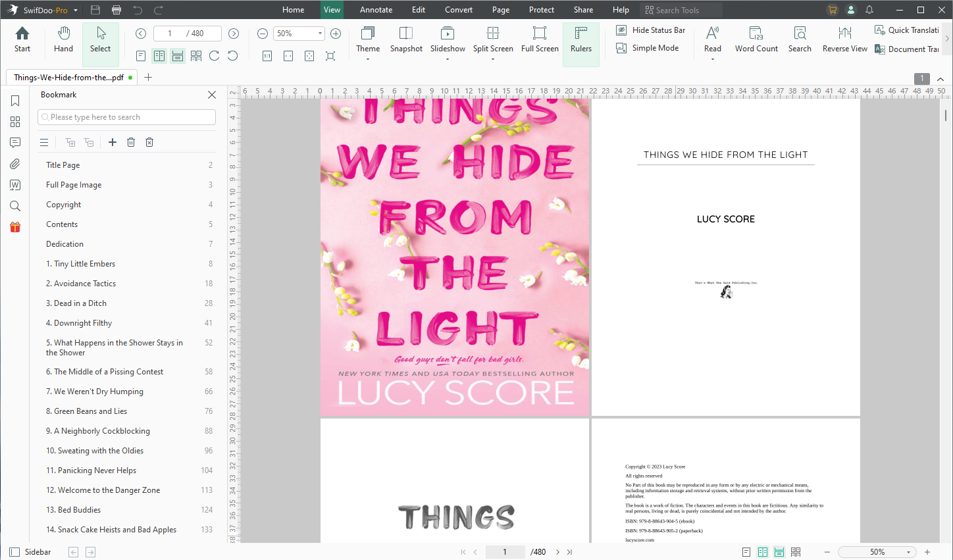Rotate page counterclockwise
Screen dimensions: 953x560
[x=233, y=56]
